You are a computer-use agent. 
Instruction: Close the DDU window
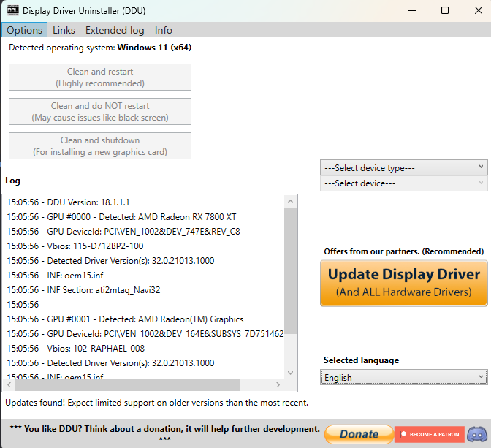(478, 11)
